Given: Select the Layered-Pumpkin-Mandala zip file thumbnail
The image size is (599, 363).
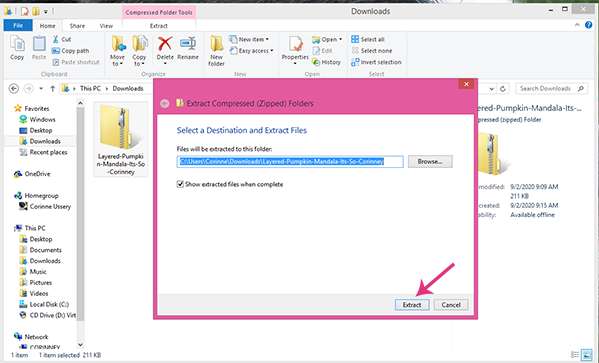Looking at the screenshot, I should pyautogui.click(x=121, y=139).
